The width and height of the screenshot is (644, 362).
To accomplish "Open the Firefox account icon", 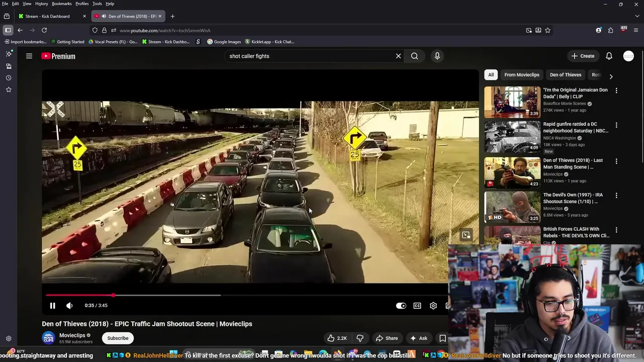I will [599, 30].
